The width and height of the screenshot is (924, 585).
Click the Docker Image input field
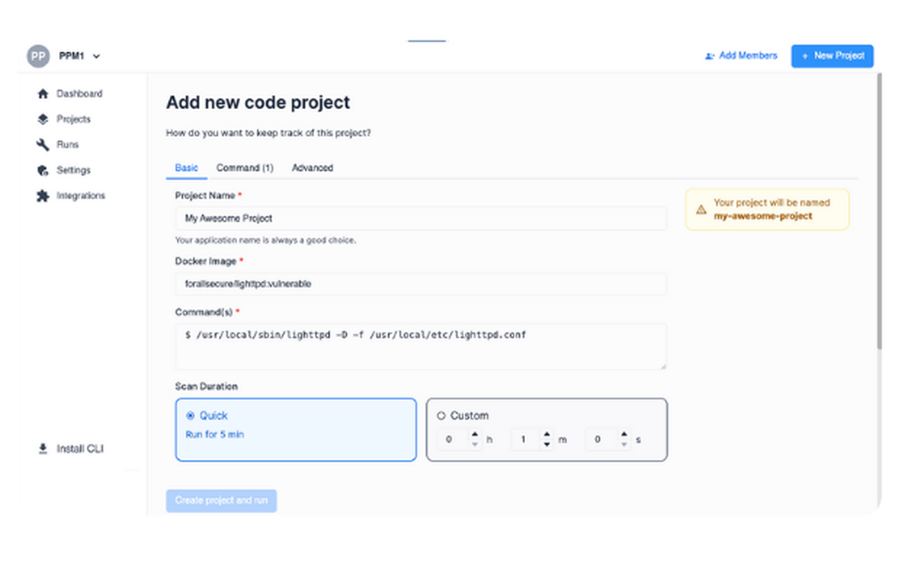click(420, 284)
